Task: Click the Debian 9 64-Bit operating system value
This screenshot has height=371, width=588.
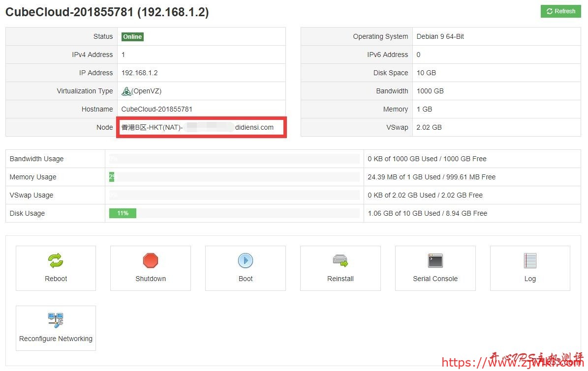Action: coord(440,36)
